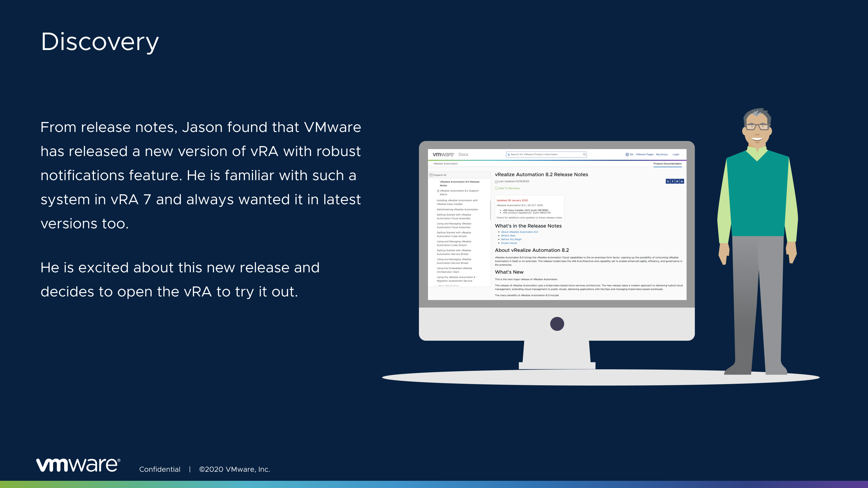Open the EN language selector
Image resolution: width=868 pixels, height=488 pixels.
[631, 154]
